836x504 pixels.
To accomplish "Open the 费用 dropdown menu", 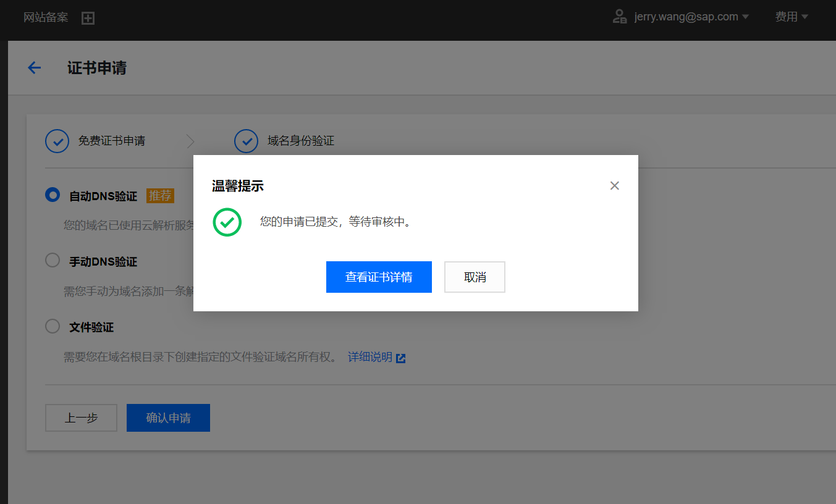I will (792, 17).
